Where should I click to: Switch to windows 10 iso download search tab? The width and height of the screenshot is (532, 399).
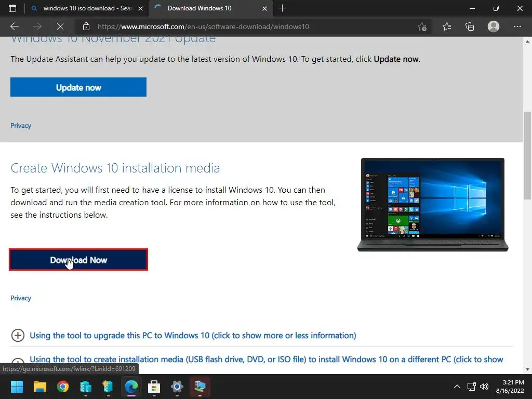87,8
